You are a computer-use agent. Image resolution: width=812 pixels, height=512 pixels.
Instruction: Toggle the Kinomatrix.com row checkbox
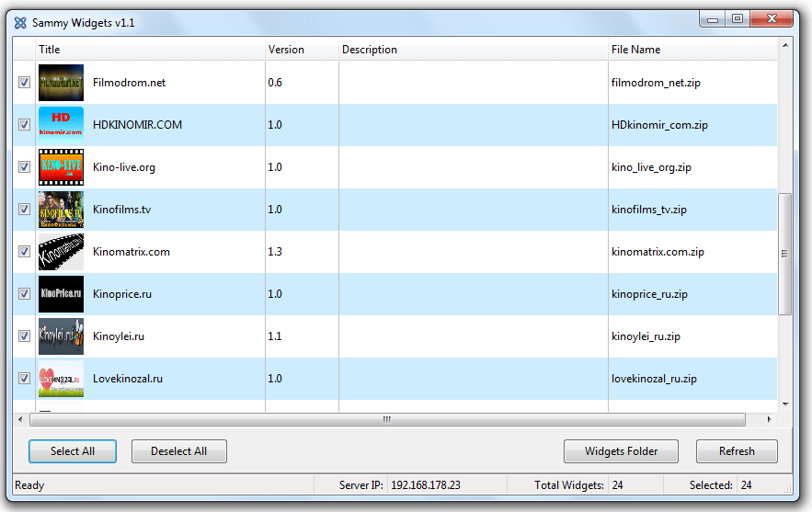[x=24, y=252]
